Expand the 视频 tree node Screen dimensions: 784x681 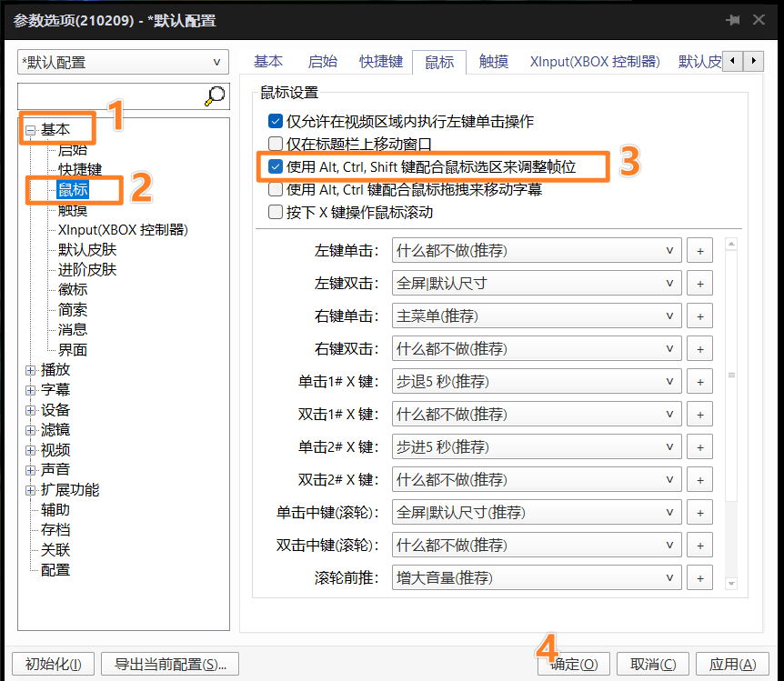(x=31, y=450)
